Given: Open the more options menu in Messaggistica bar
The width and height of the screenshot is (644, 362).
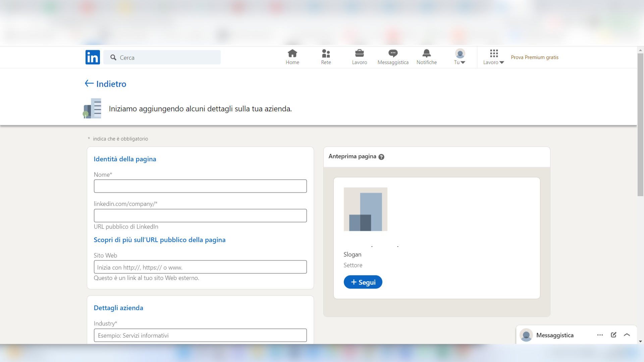Looking at the screenshot, I should pos(599,335).
